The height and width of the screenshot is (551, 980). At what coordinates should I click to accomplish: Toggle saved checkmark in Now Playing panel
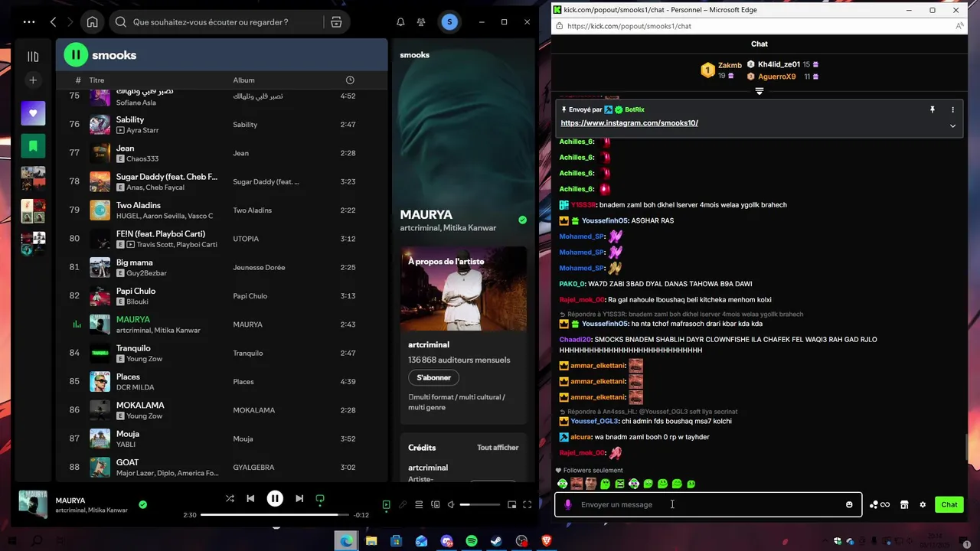pyautogui.click(x=522, y=220)
